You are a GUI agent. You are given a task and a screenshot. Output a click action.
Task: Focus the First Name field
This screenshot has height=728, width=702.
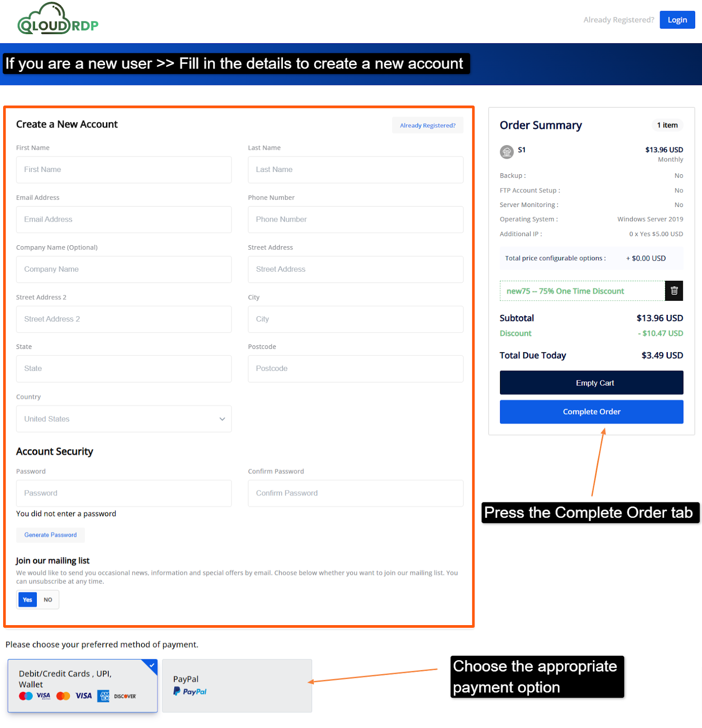coord(124,170)
